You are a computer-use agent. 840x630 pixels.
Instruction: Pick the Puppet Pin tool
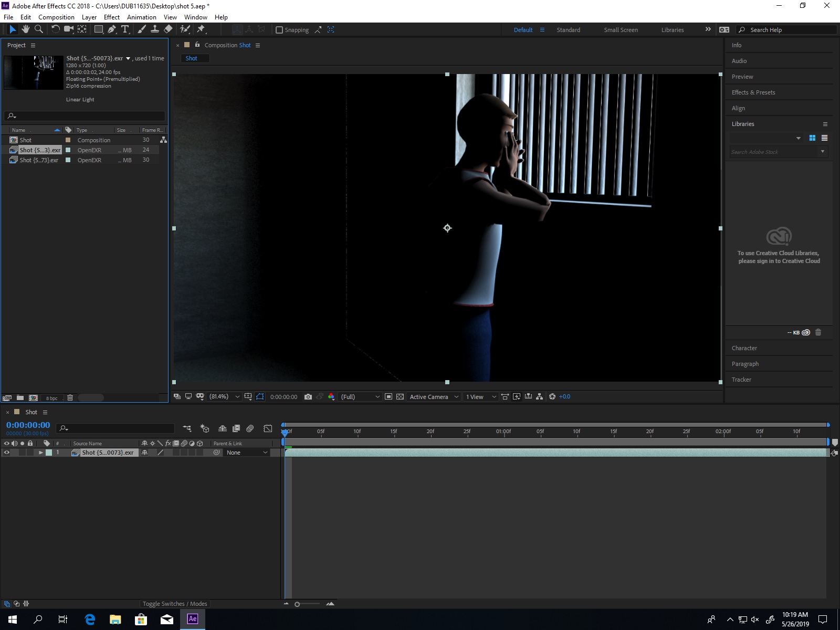tap(201, 29)
